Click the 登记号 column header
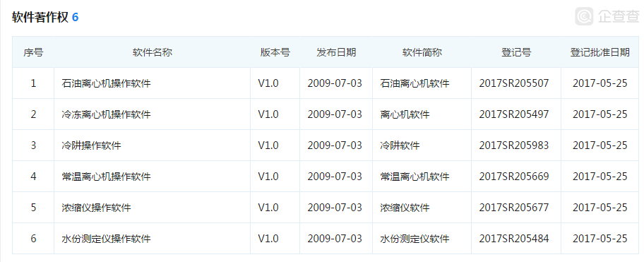The height and width of the screenshot is (262, 644). coord(516,52)
